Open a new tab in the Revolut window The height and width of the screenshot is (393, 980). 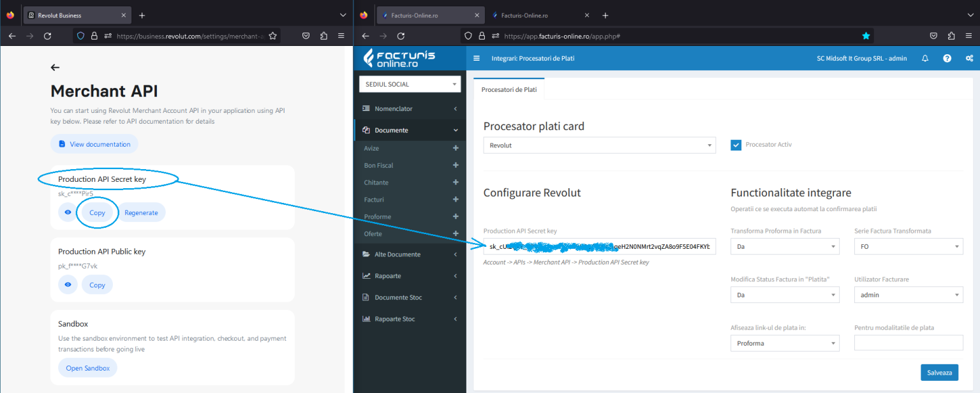tap(142, 15)
